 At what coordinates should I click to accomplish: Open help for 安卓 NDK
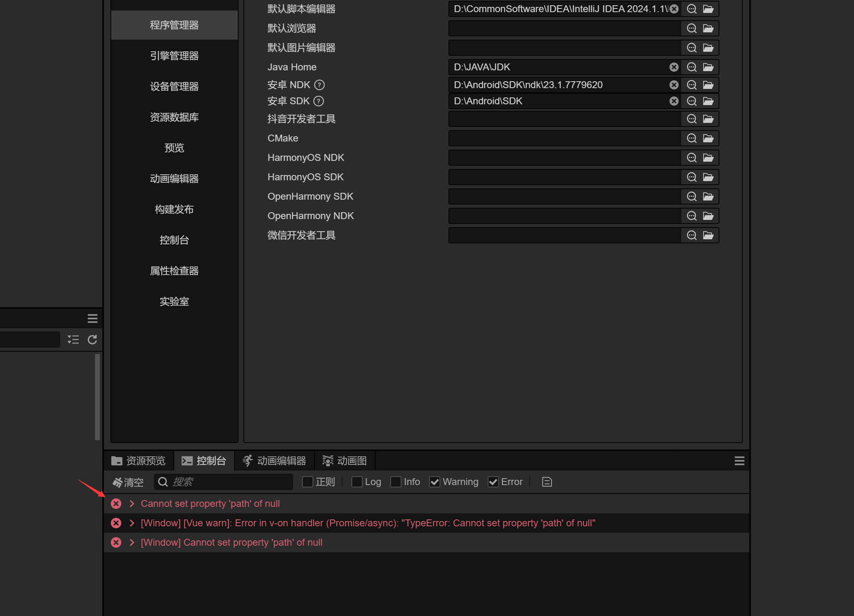coord(319,85)
